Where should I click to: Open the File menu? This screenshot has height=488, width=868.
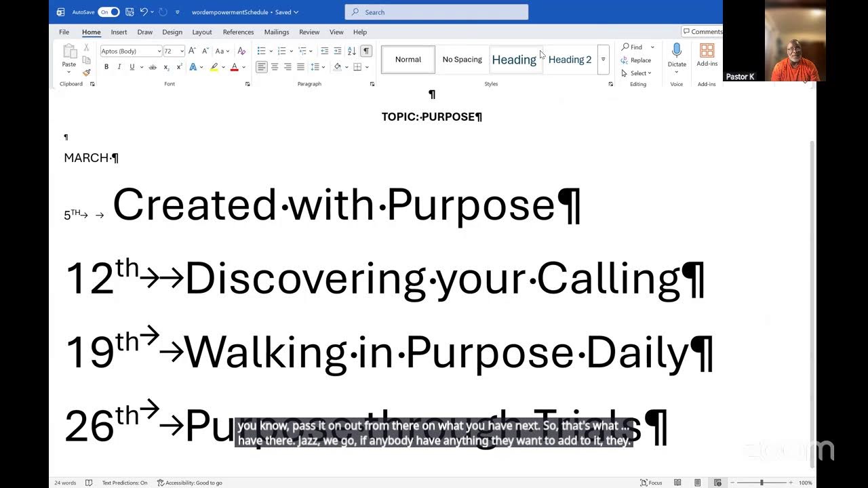(x=64, y=32)
